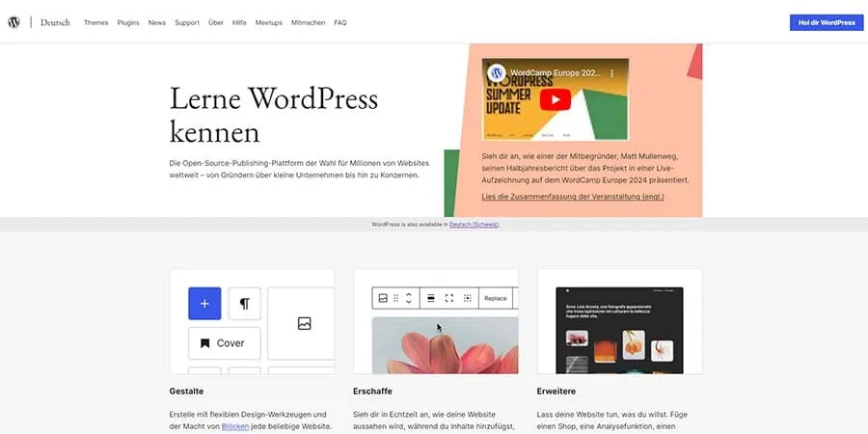The image size is (868, 434).
Task: Select the paragraph pilcrow block icon
Action: click(x=244, y=304)
